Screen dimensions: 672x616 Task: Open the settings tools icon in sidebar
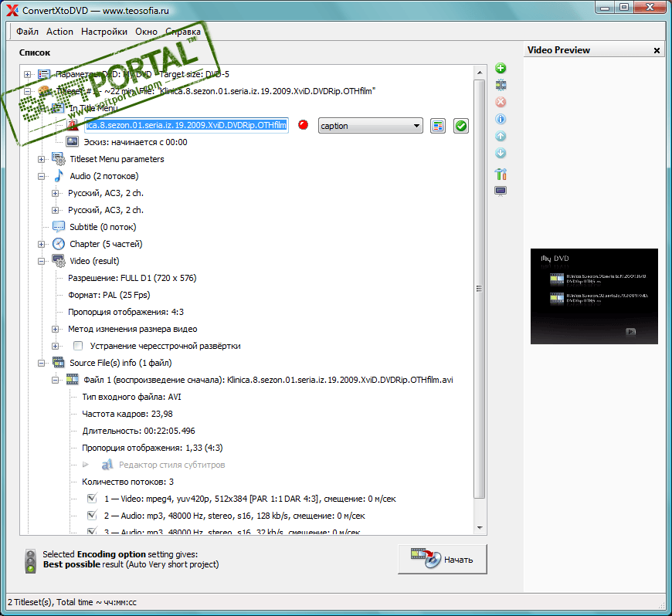501,174
